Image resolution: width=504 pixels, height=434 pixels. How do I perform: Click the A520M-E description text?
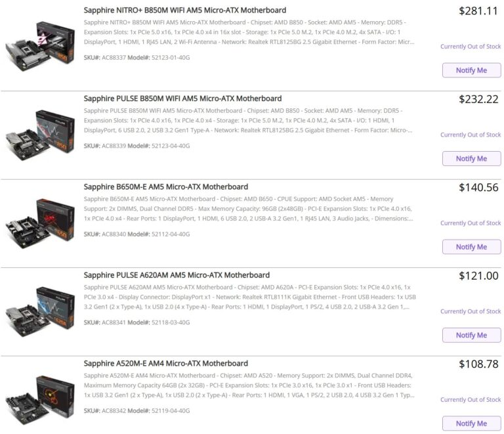249,385
